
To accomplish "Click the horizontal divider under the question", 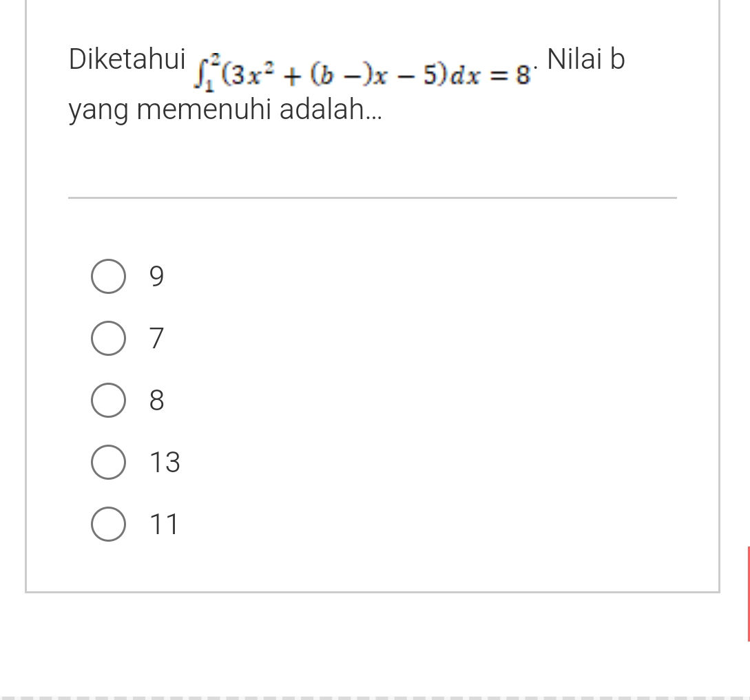I will (x=372, y=198).
